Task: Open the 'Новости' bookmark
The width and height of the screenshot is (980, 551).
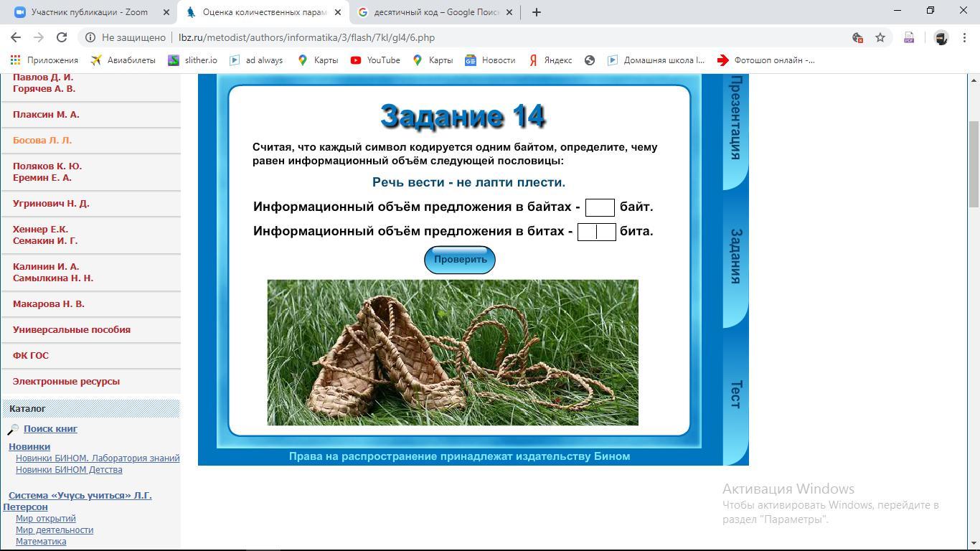Action: pyautogui.click(x=490, y=60)
